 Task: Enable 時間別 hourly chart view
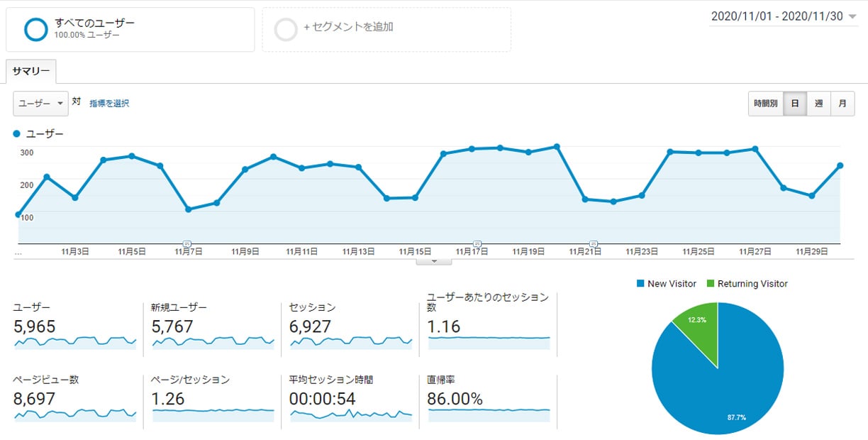766,104
